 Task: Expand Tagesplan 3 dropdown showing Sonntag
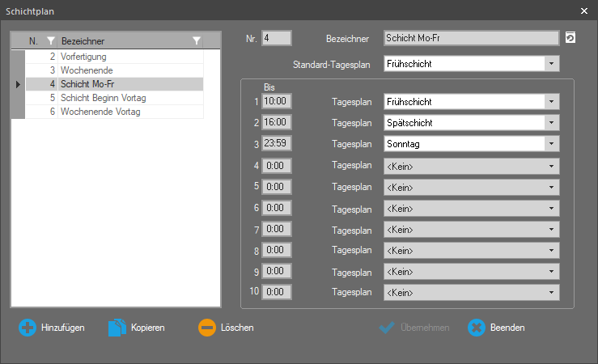click(551, 144)
